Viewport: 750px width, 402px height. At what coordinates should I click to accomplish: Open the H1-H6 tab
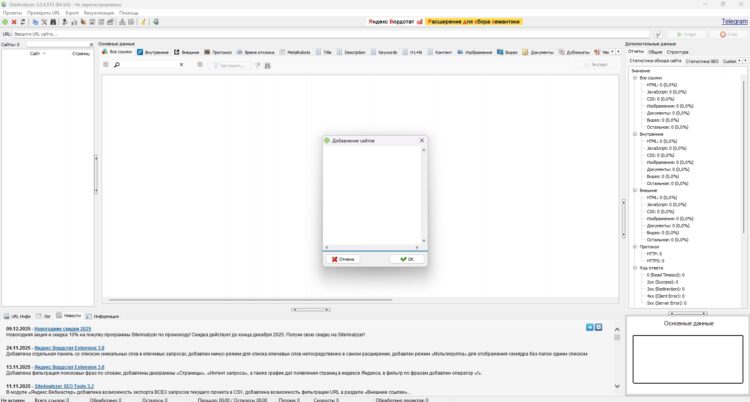tap(412, 52)
